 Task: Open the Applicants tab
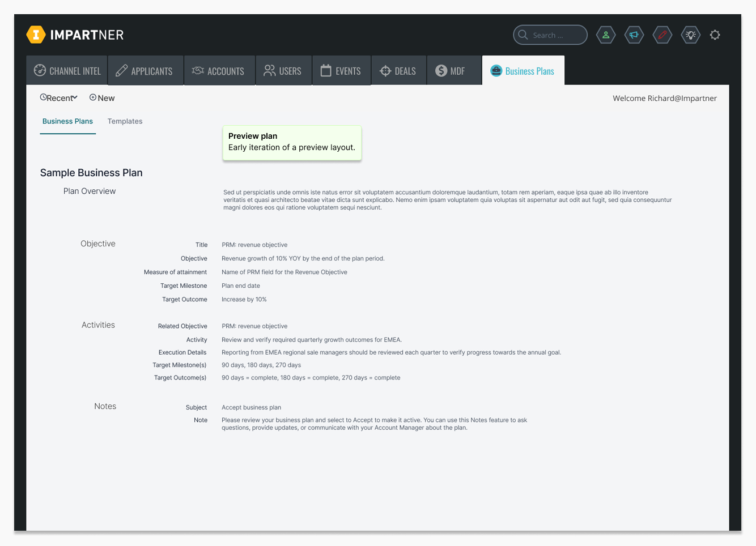145,71
